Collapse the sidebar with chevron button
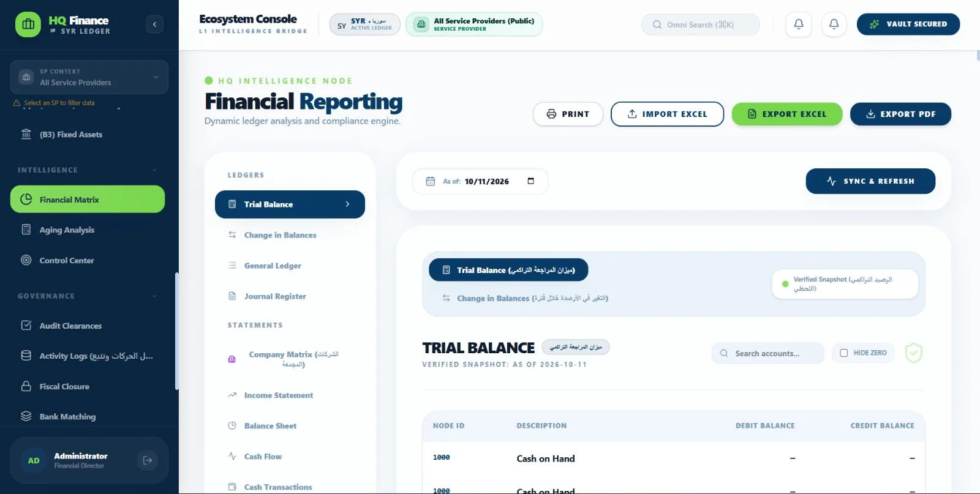This screenshot has width=980, height=494. 154,24
